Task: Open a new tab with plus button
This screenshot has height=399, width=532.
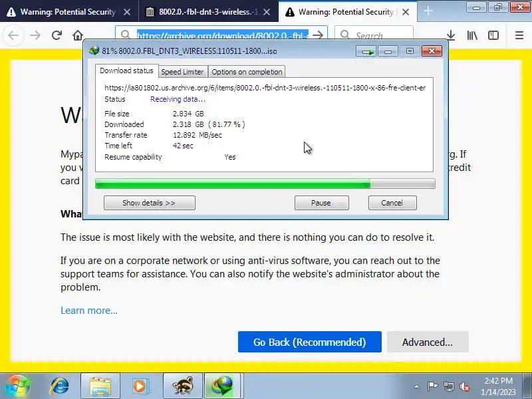Action: pyautogui.click(x=428, y=11)
